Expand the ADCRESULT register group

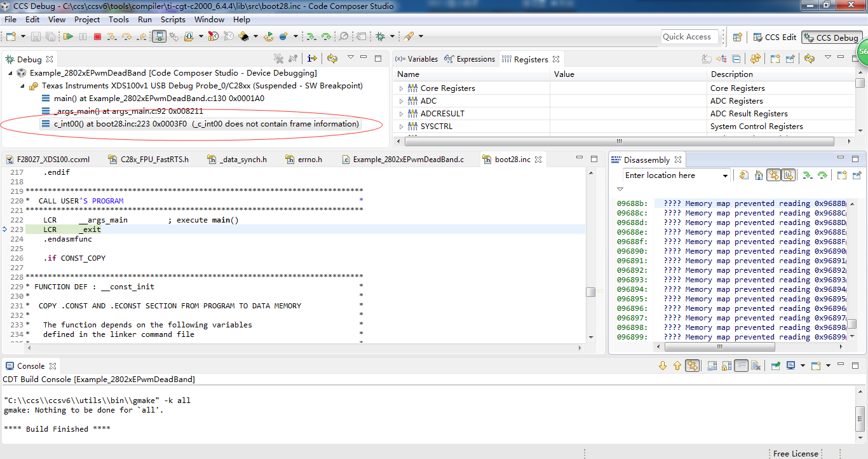[401, 114]
